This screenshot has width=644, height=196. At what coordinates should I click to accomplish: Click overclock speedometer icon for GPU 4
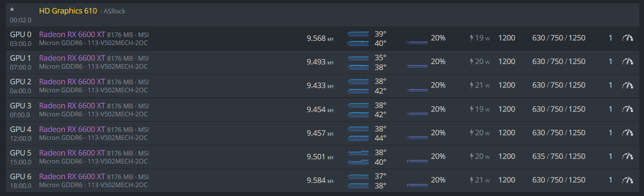628,133
